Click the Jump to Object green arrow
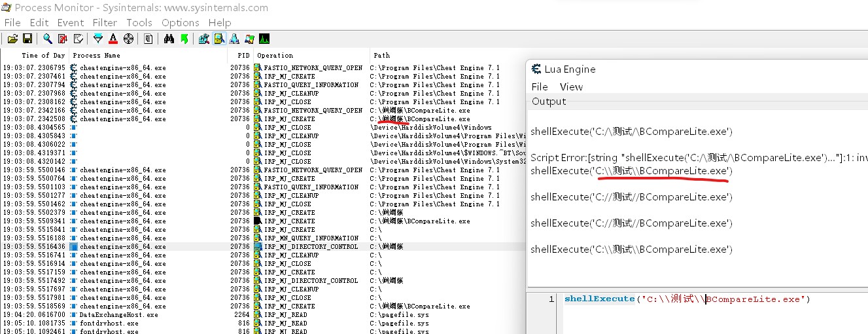The width and height of the screenshot is (868, 334). click(184, 39)
